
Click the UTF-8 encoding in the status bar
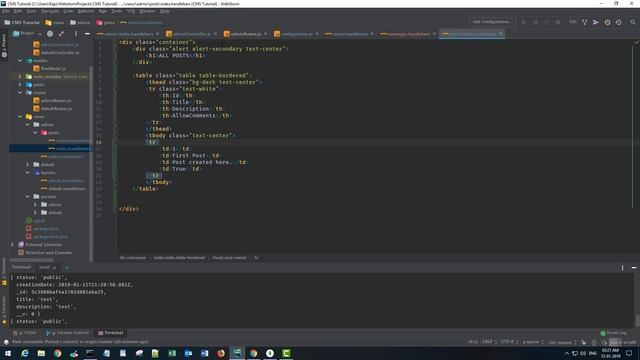[x=509, y=342]
